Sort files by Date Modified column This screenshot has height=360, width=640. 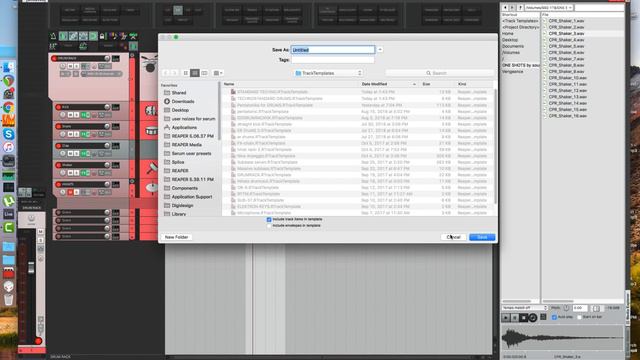click(x=389, y=84)
